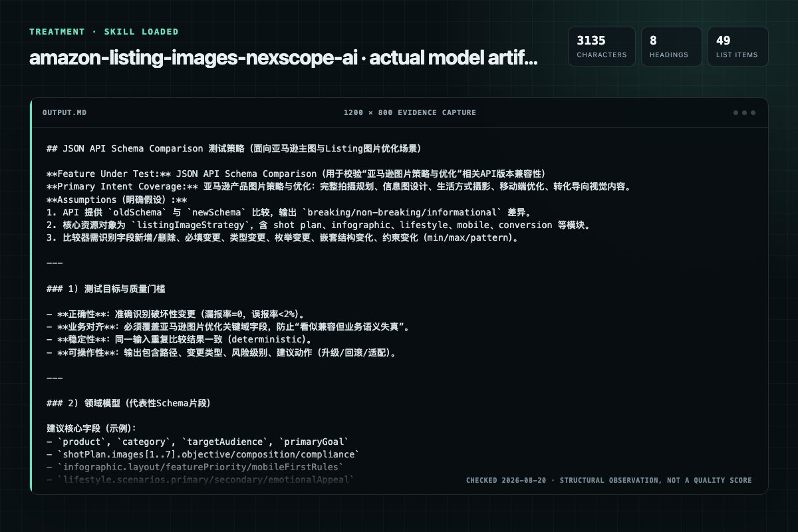Click the `product`, `category`, `targetAudience` line
The height and width of the screenshot is (532, 798).
coord(198,442)
